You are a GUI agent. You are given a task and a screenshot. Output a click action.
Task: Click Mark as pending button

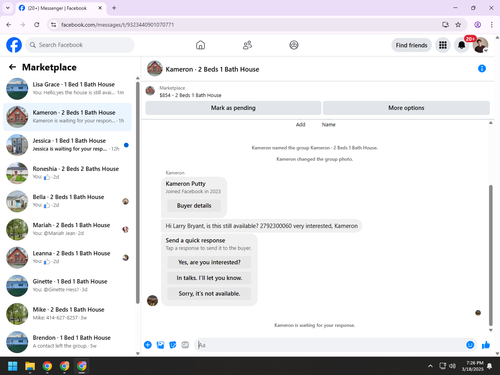[233, 108]
